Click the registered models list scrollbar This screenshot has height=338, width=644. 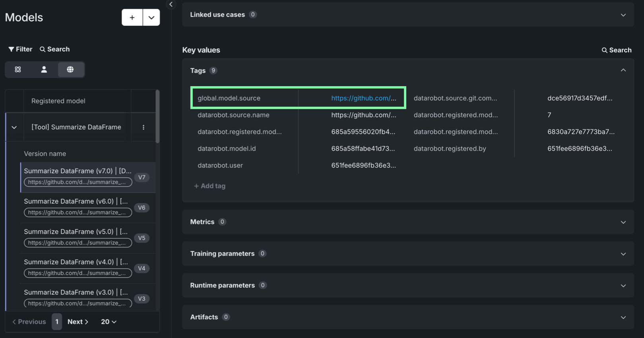(157, 117)
